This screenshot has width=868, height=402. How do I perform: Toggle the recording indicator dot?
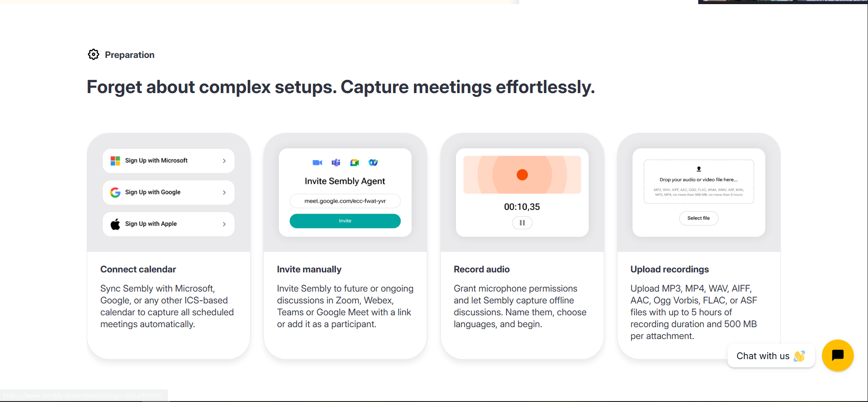coord(522,174)
